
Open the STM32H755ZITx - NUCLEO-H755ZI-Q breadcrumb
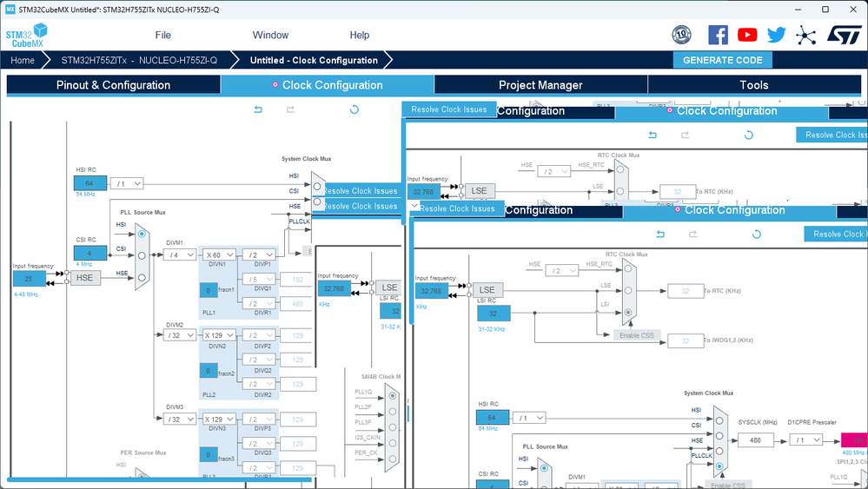[x=139, y=60]
